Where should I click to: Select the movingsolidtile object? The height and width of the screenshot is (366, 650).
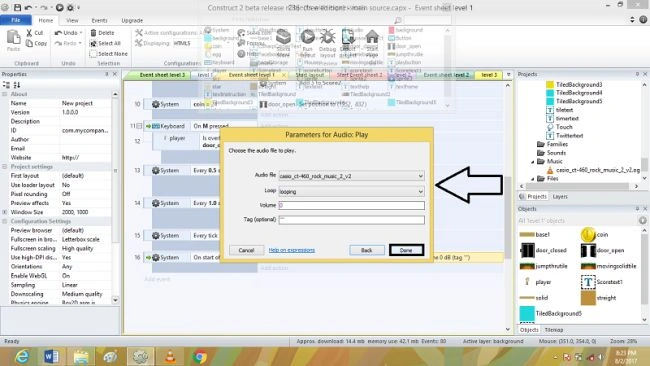click(609, 266)
